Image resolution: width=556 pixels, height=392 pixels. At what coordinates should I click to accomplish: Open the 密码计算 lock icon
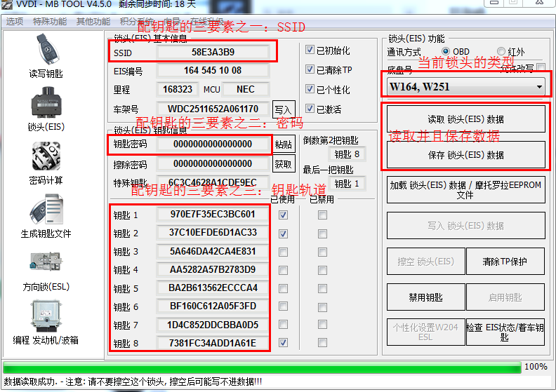pos(46,156)
